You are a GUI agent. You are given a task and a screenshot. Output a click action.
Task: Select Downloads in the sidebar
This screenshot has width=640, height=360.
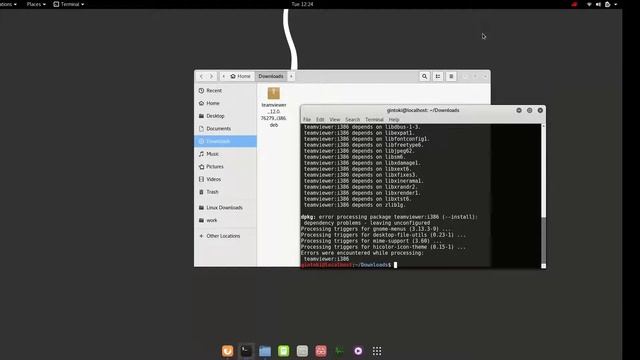click(x=225, y=141)
